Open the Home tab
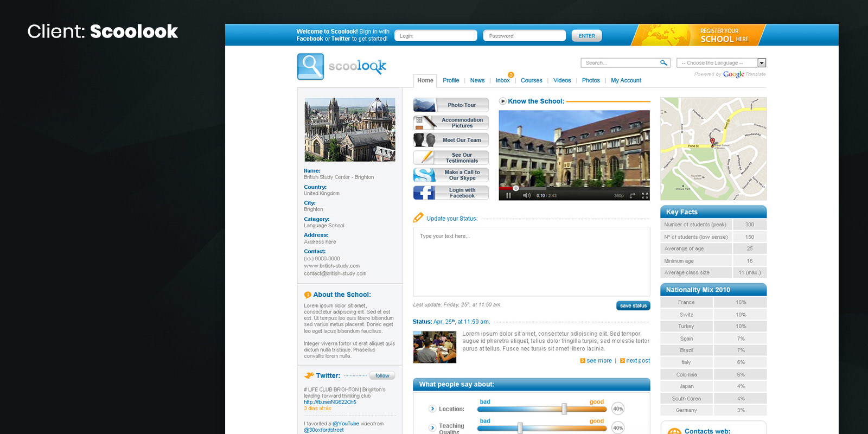868x434 pixels. point(425,80)
